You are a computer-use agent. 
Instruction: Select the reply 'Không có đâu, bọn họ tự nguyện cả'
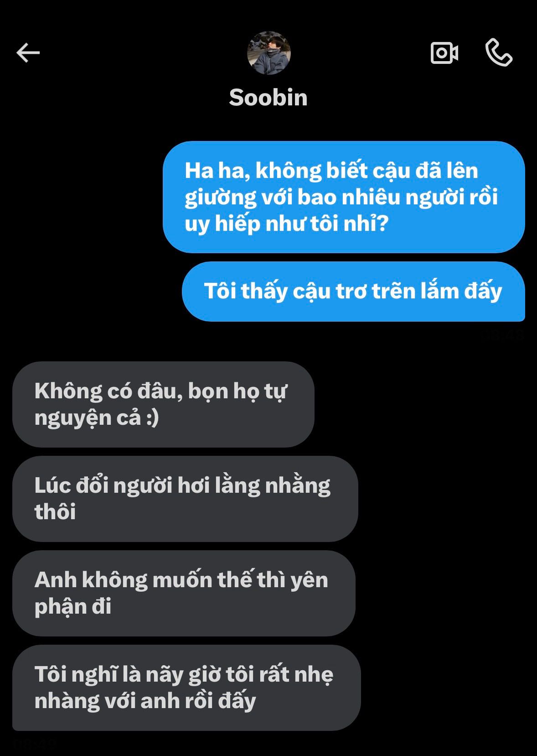163,404
